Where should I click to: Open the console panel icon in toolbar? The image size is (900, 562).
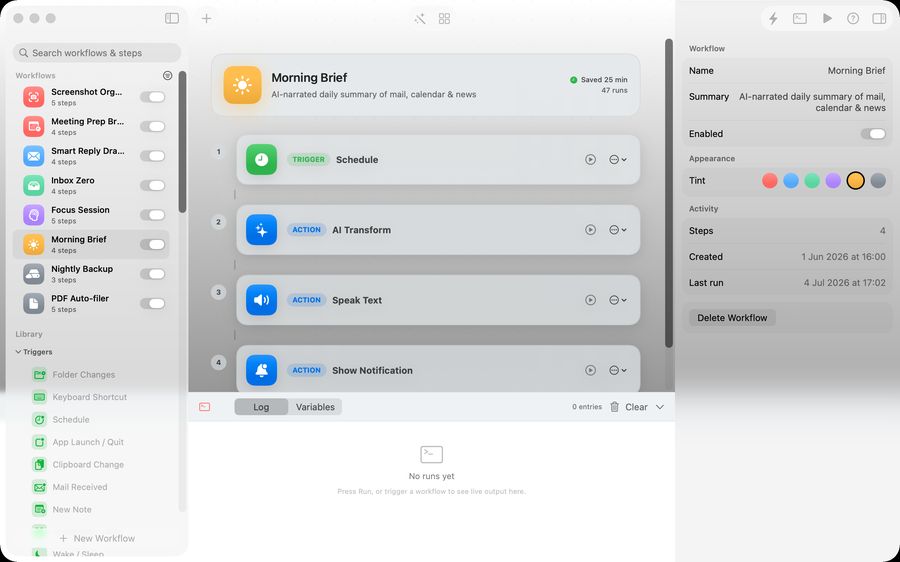[800, 18]
